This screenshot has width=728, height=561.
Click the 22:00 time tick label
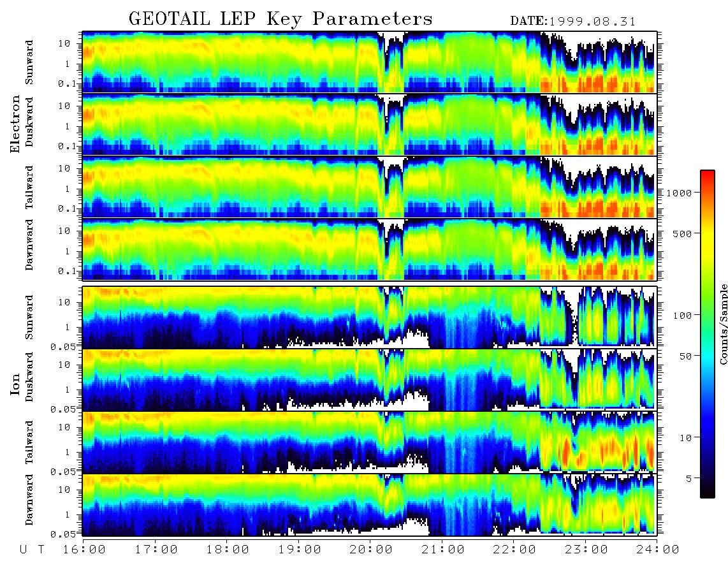coord(514,550)
